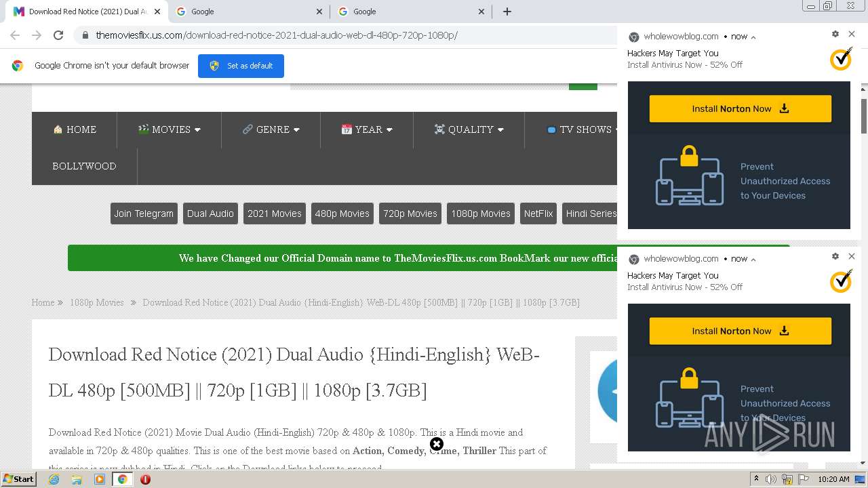The width and height of the screenshot is (868, 488).
Task: Expand the QUALITY dropdown menu
Action: 469,129
